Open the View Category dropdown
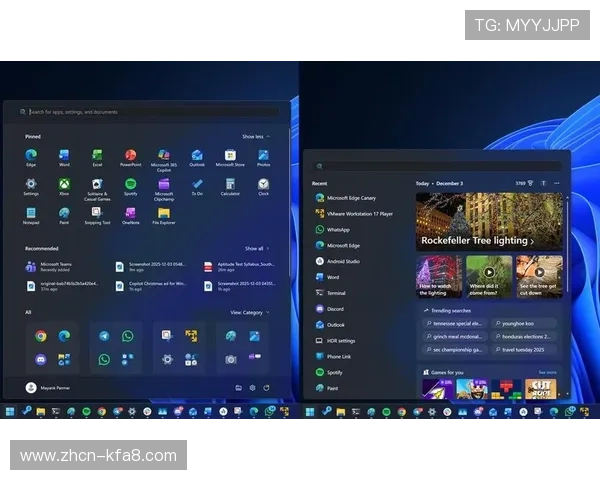Image resolution: width=600 pixels, height=480 pixels. tap(248, 312)
